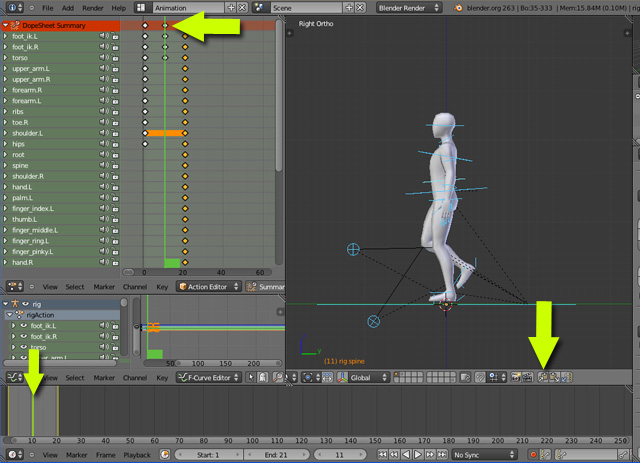
Task: Jump to the next keyframe
Action: click(430, 454)
